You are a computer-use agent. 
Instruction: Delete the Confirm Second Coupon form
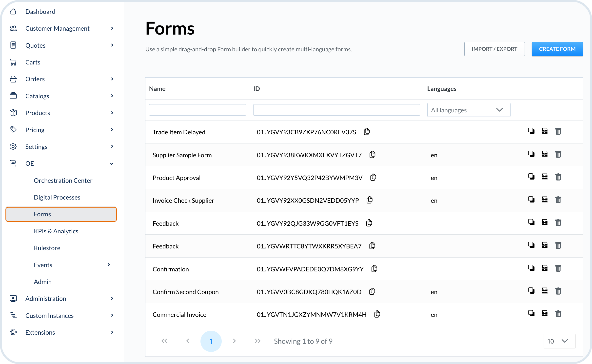point(558,291)
